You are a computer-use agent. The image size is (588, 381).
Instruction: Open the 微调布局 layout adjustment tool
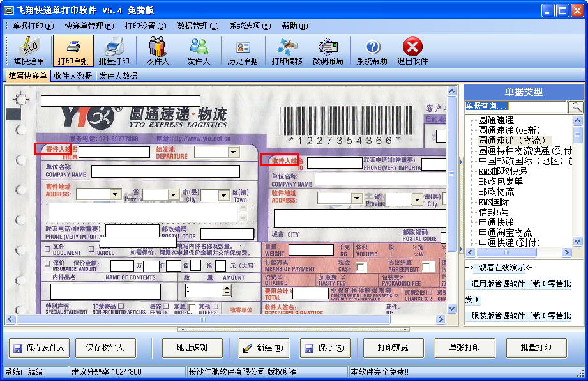click(328, 51)
